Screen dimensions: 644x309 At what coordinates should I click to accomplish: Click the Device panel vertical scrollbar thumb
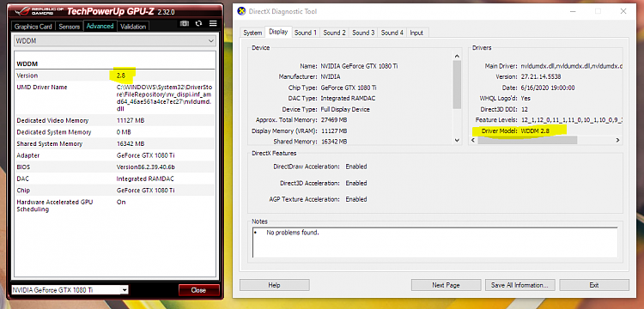(x=457, y=84)
